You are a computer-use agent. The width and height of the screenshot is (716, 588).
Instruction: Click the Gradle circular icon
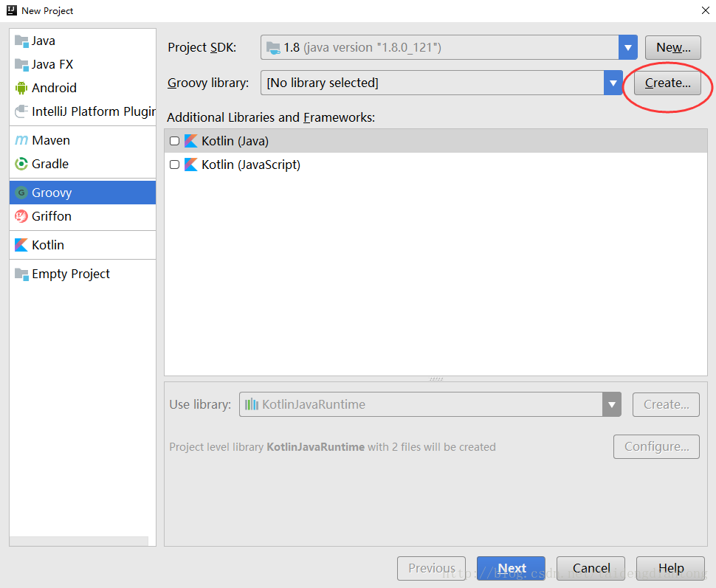coord(21,164)
